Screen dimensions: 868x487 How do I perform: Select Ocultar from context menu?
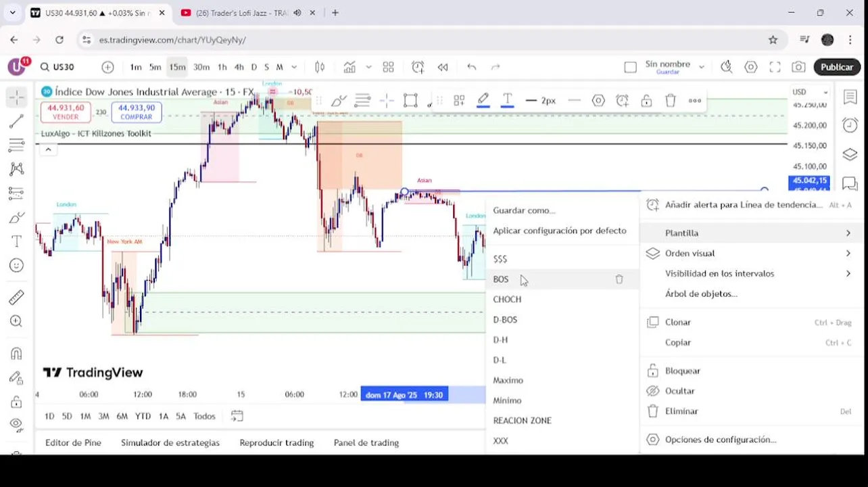pos(752,391)
